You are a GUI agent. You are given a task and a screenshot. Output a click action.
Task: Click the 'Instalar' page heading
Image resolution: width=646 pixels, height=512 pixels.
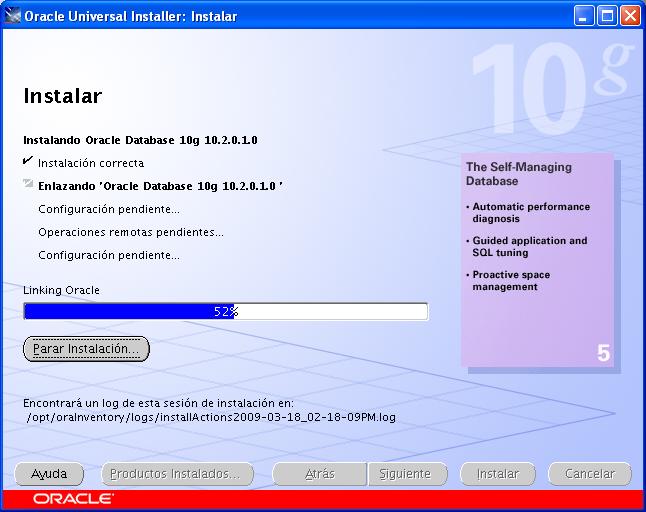63,96
